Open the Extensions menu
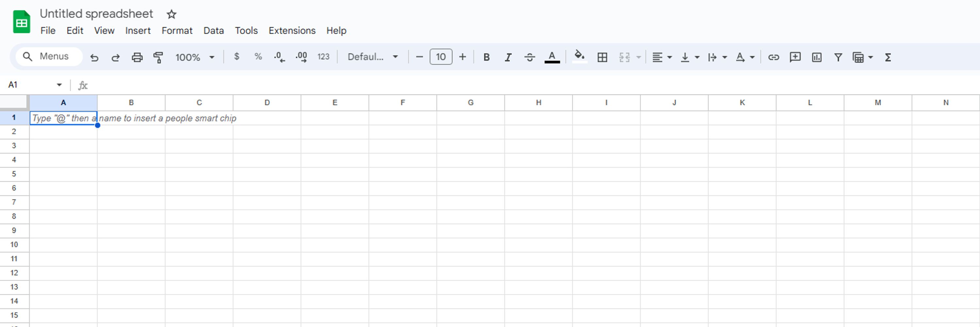 pos(292,30)
